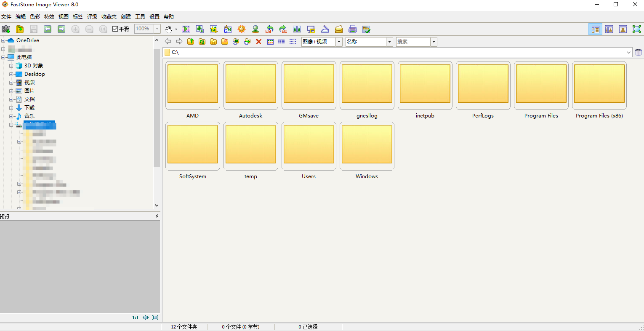Screen dimensions: 644x331
Task: Select the Windows folder thumbnail
Action: pyautogui.click(x=367, y=145)
